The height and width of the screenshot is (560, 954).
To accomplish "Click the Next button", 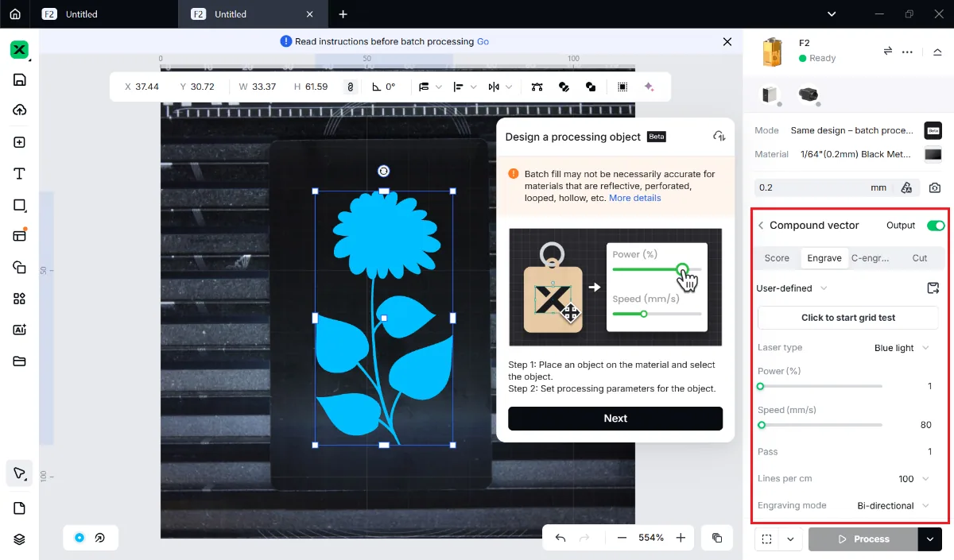I will tap(615, 419).
